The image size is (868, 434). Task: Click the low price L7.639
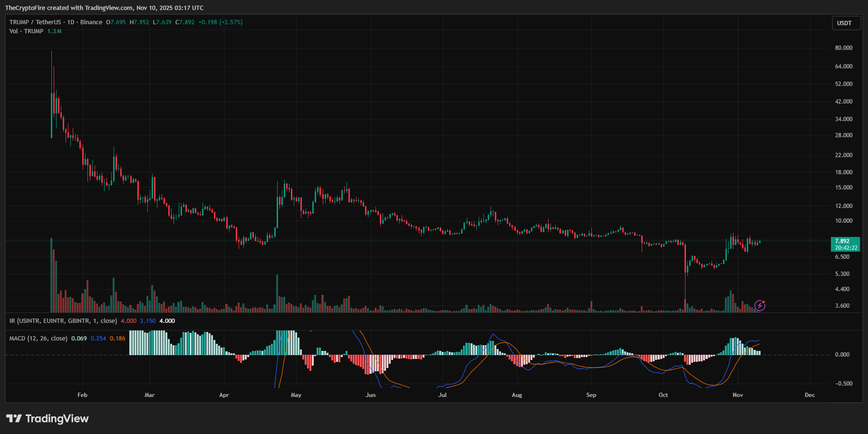[x=162, y=22]
